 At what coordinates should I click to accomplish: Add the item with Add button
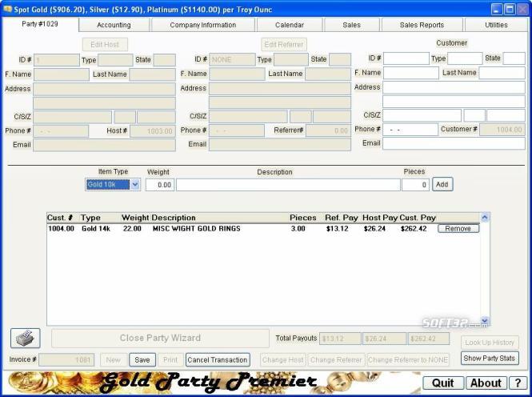[442, 184]
